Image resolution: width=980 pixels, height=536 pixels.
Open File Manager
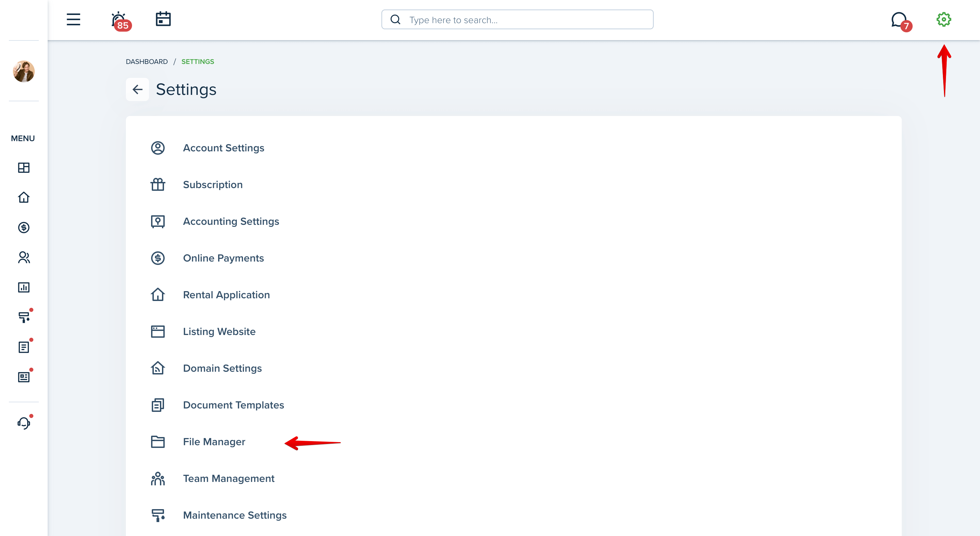coord(214,442)
